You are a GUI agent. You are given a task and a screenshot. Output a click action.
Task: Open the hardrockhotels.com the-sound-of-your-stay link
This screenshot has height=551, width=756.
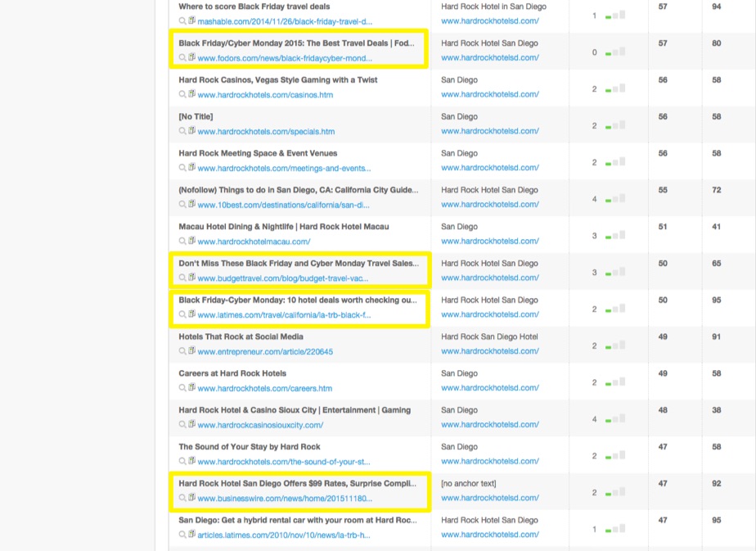coord(284,461)
